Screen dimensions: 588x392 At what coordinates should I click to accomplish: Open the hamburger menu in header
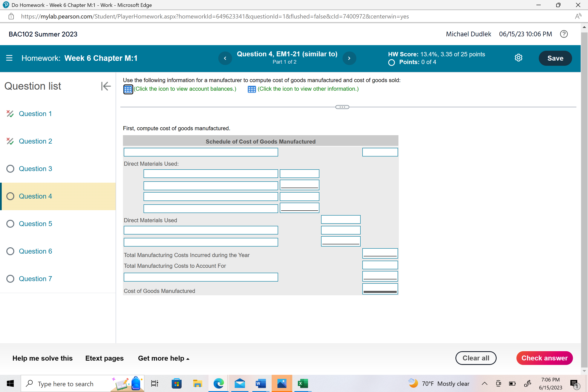[9, 58]
